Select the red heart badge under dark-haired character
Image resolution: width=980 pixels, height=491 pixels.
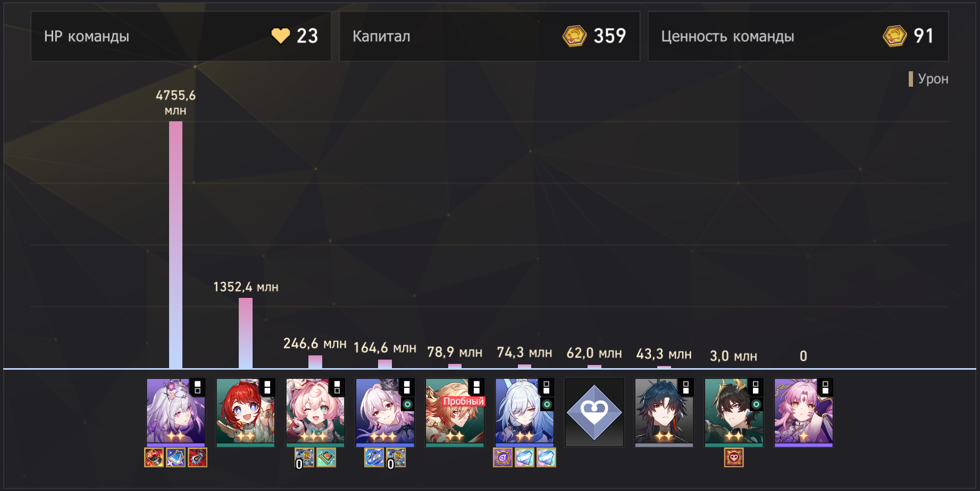pos(734,457)
